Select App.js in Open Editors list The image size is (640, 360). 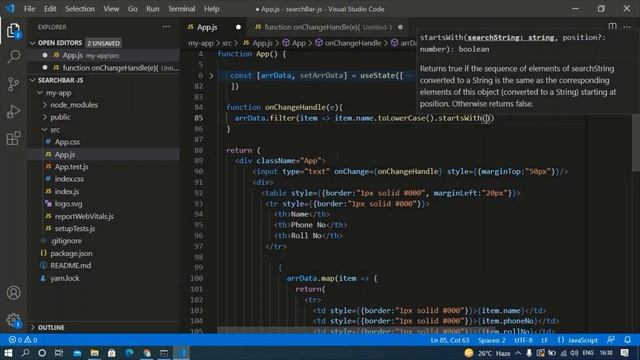click(103, 55)
